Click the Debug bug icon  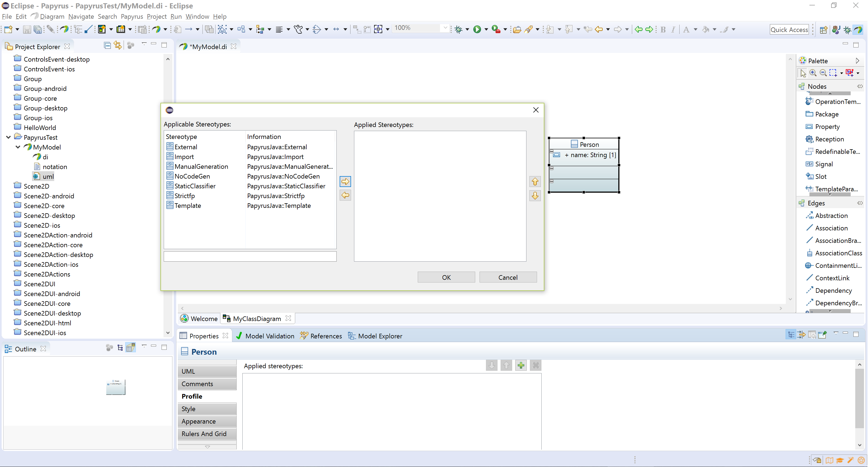458,29
